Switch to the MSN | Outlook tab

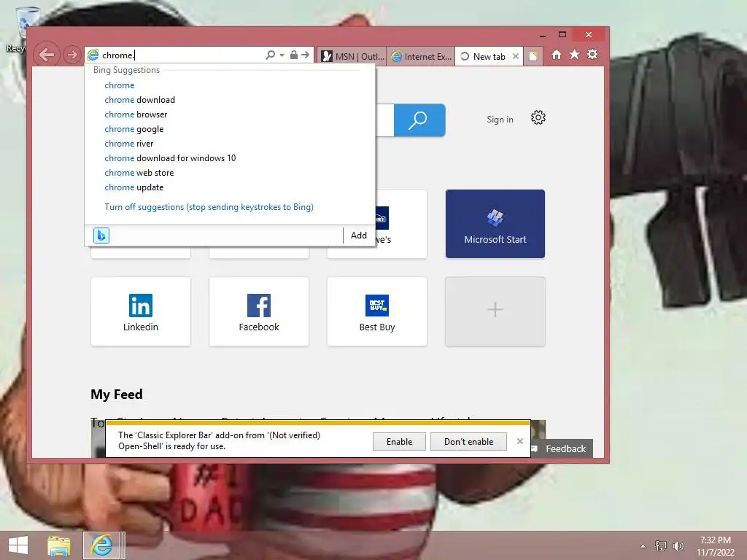point(352,56)
